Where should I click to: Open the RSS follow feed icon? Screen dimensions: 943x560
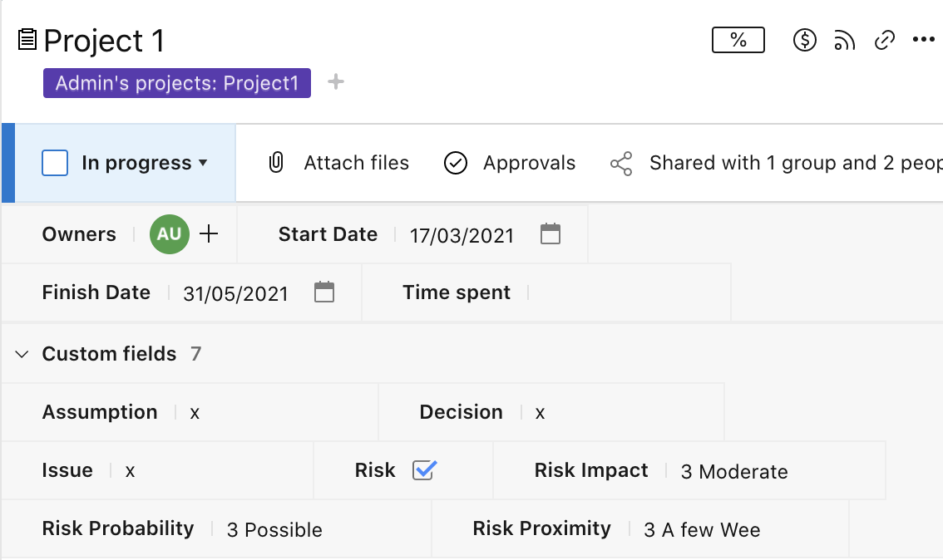pos(845,40)
